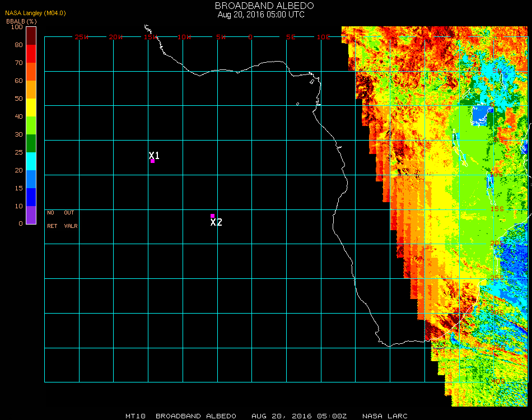Click the '20S' latitude label
This screenshot has height=420, width=532.
pyautogui.click(x=497, y=243)
